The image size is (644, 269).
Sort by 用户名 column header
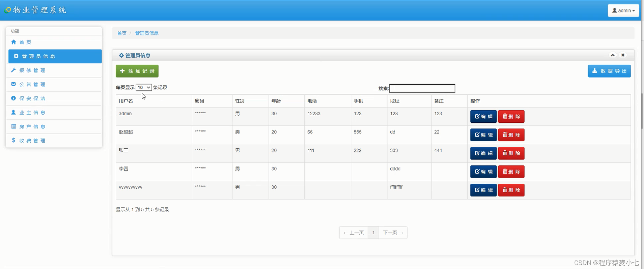154,101
